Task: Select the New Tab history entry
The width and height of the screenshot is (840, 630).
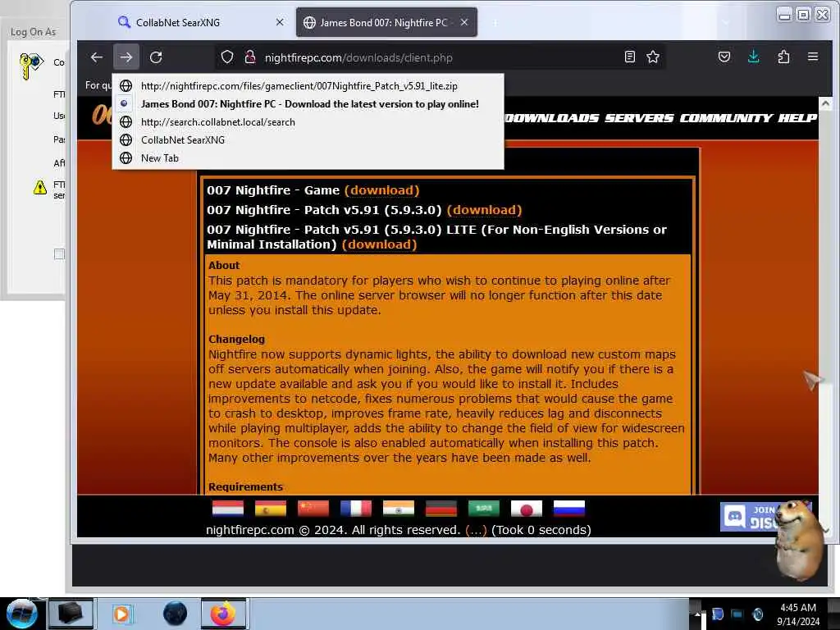Action: (x=308, y=158)
